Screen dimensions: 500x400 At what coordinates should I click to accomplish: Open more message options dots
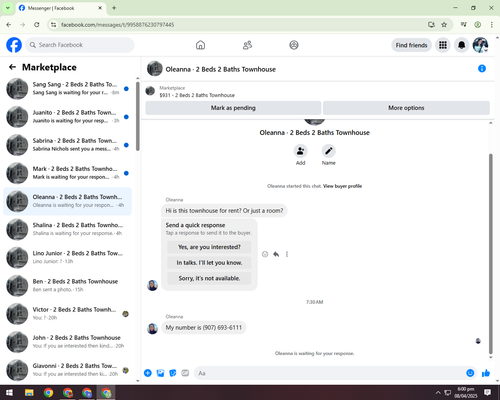(287, 254)
